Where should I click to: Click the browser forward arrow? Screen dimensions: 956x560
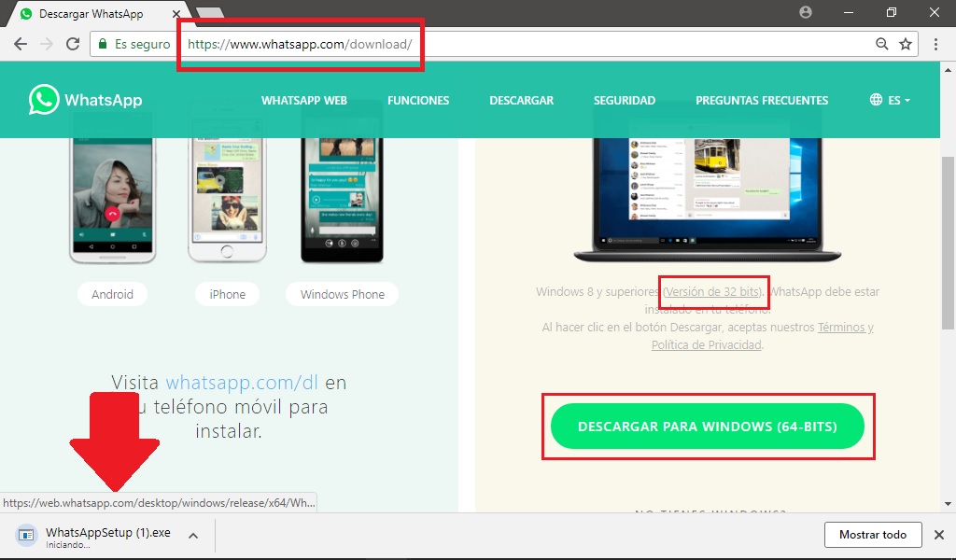[x=47, y=44]
